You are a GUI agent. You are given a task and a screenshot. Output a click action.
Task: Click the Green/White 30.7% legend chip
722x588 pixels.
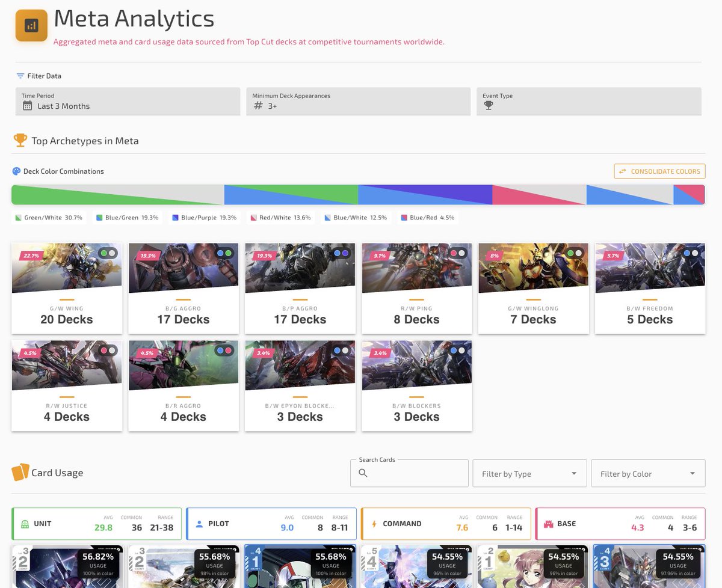(49, 218)
